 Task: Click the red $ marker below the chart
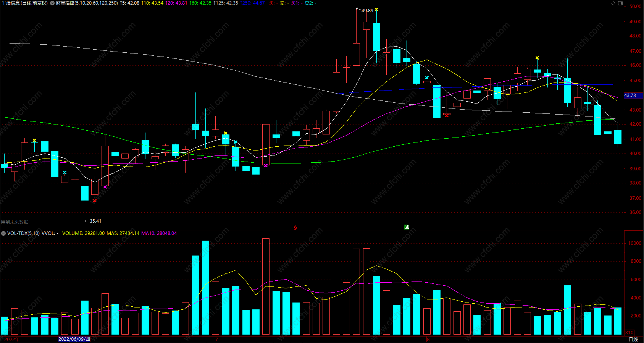click(x=295, y=228)
